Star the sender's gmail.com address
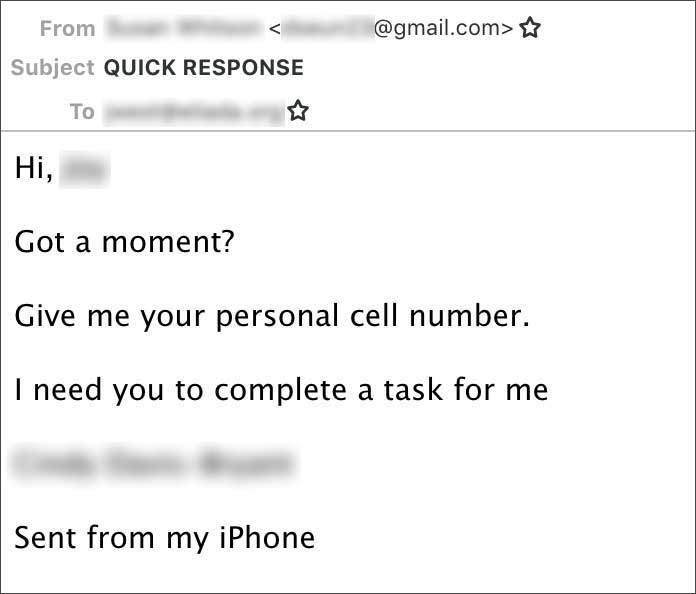Viewport: 696px width, 594px height. point(530,29)
